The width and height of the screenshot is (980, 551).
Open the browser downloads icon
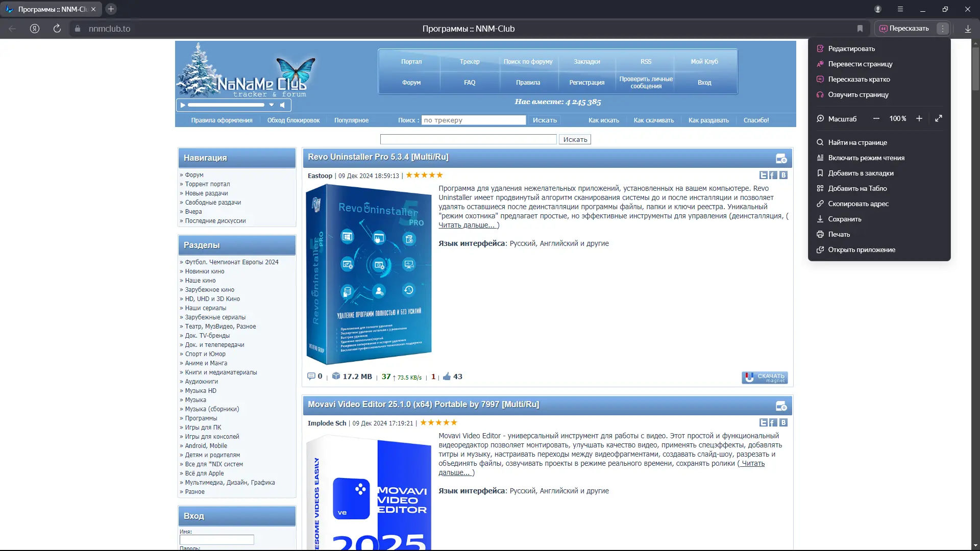(x=968, y=29)
